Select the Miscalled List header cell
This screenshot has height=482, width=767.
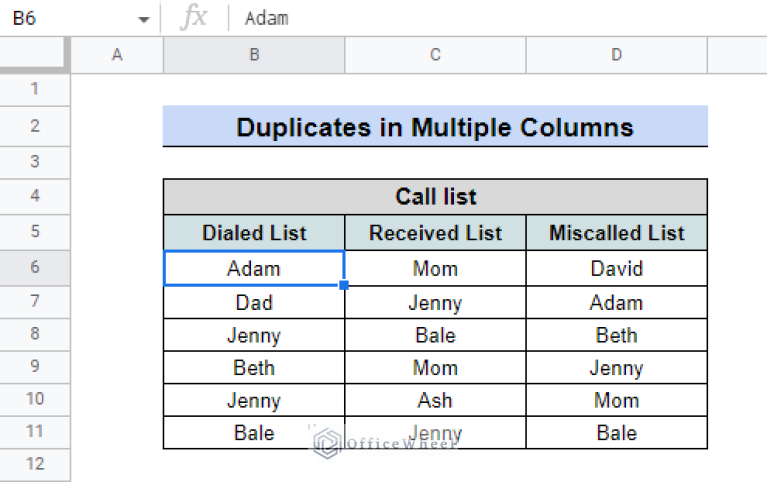point(616,233)
